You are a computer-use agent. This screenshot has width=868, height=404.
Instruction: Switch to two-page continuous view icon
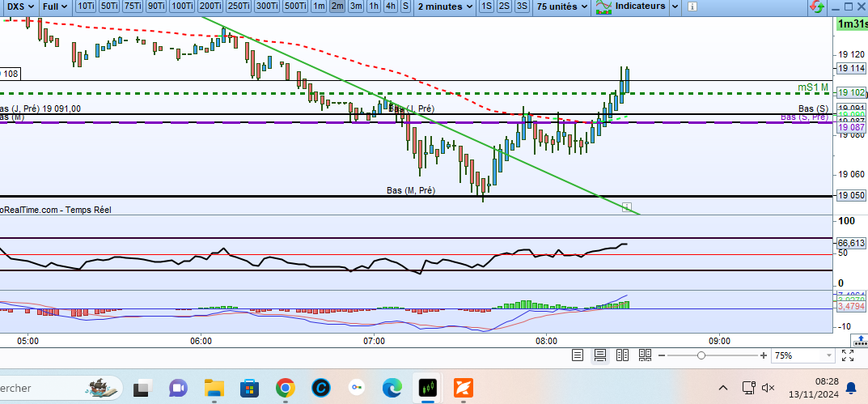tap(645, 355)
